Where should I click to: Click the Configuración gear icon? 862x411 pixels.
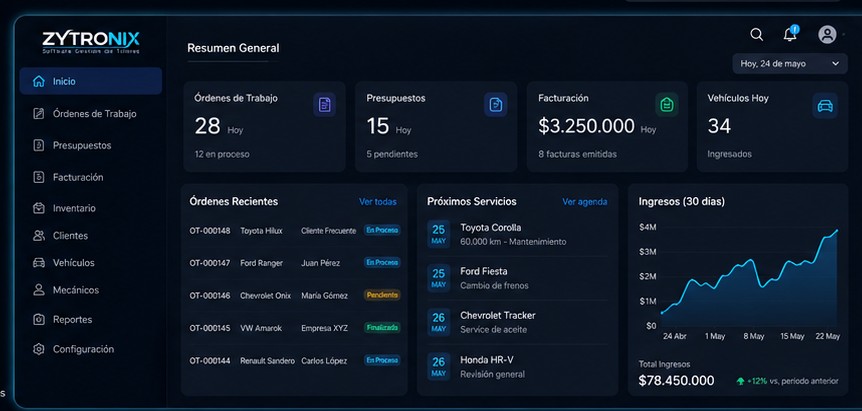tap(38, 349)
